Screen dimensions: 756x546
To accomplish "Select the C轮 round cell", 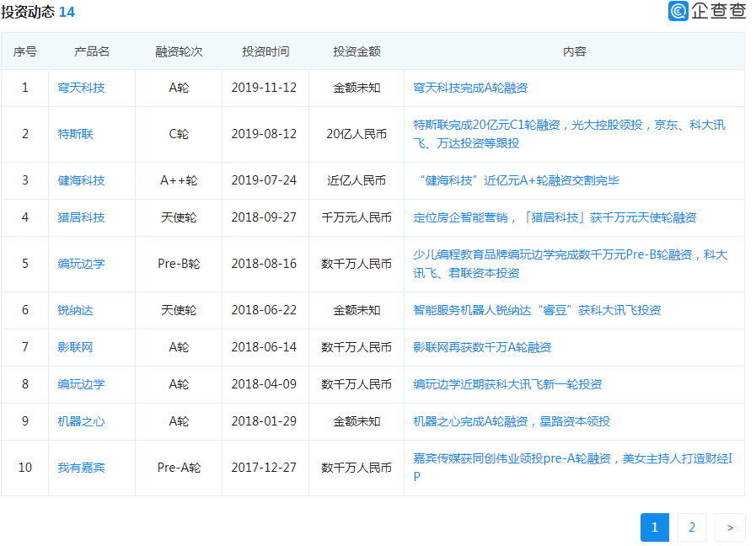I will click(179, 134).
